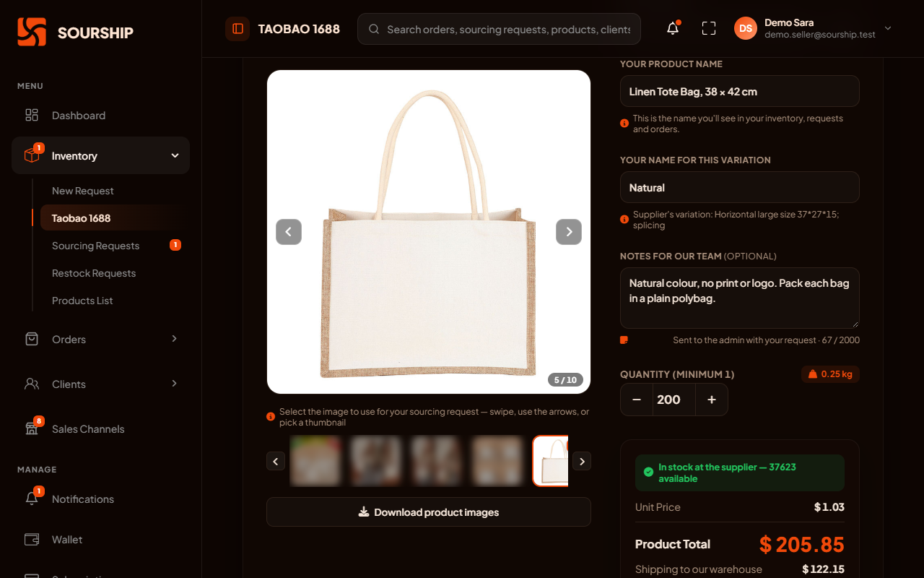The height and width of the screenshot is (578, 924).
Task: Click the Dashboard grid icon
Action: pyautogui.click(x=32, y=115)
